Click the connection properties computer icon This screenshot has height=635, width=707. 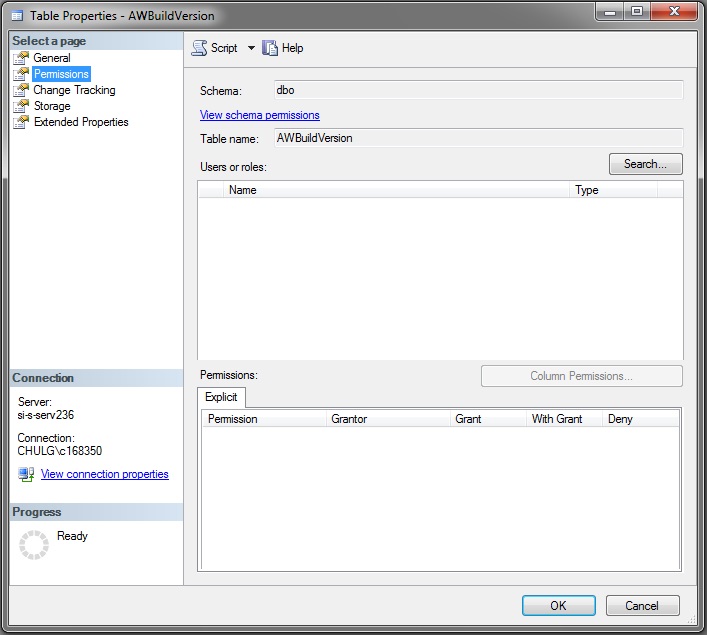coord(26,474)
